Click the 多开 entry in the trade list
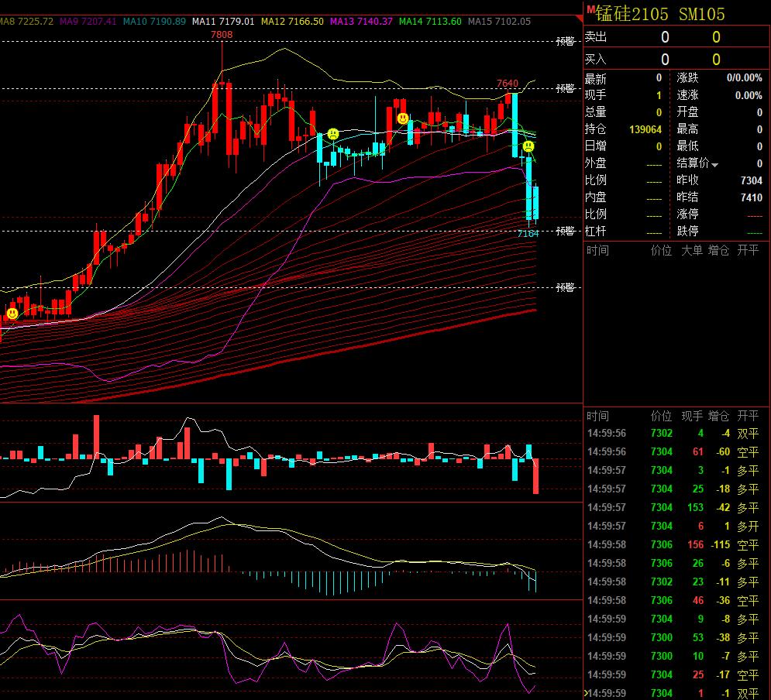Image resolution: width=771 pixels, height=700 pixels. pos(748,526)
